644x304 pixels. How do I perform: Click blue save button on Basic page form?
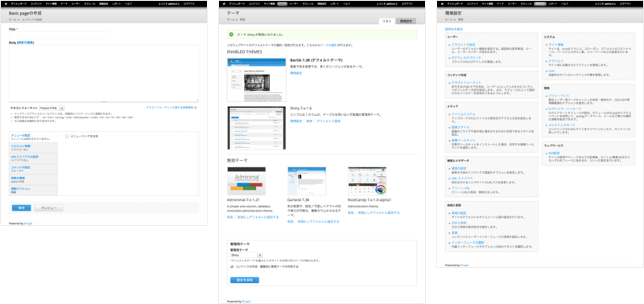(x=22, y=208)
